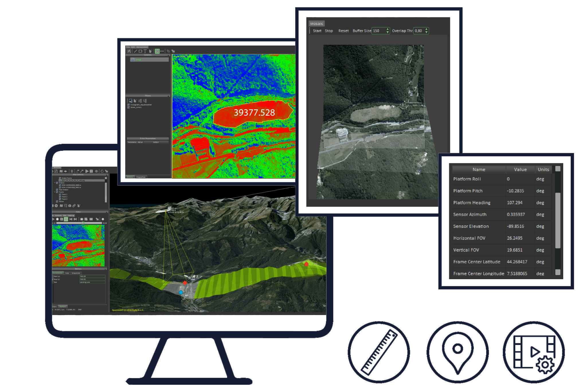587x392 pixels.
Task: Click the stop button in Video panel
Action: coord(62,219)
